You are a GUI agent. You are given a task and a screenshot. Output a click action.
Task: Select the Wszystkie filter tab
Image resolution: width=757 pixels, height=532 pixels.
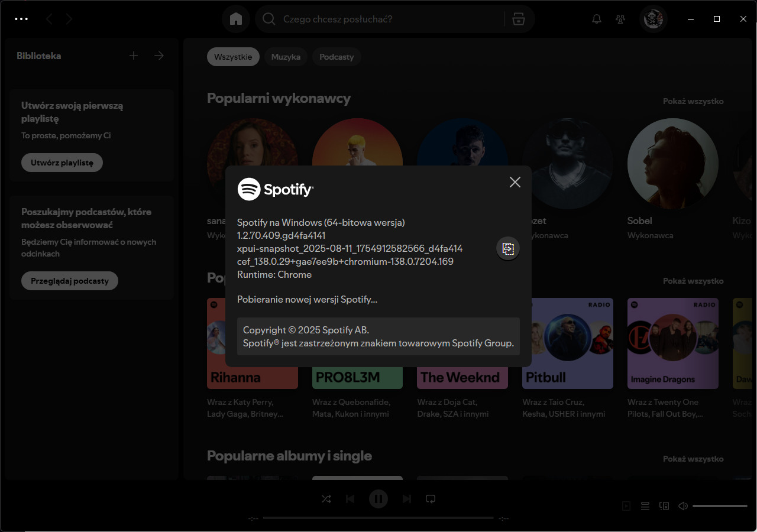click(233, 57)
